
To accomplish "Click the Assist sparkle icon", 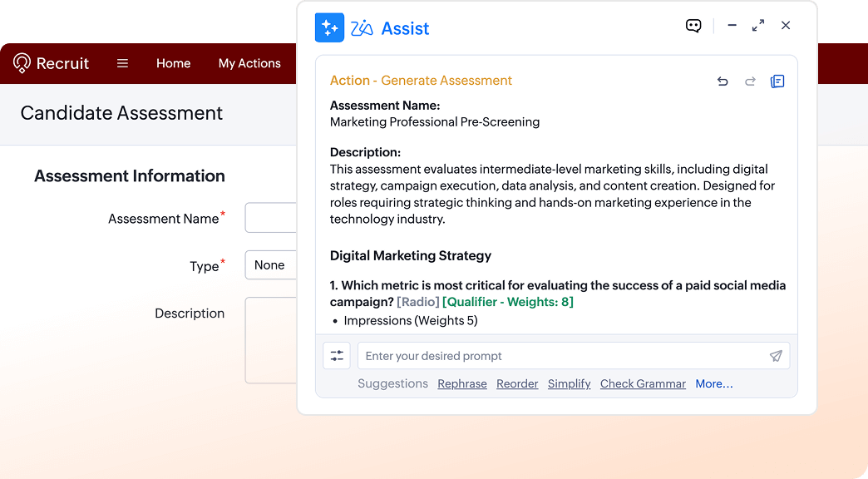I will pyautogui.click(x=329, y=27).
